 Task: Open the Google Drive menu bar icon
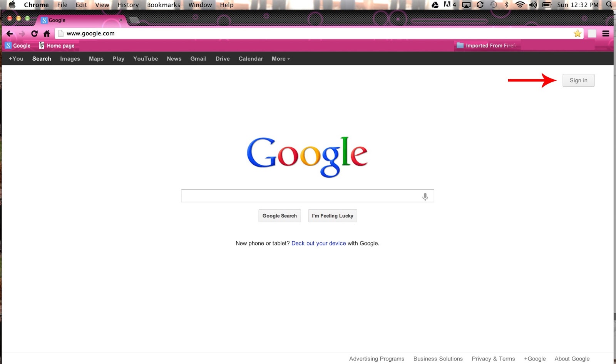pos(435,5)
